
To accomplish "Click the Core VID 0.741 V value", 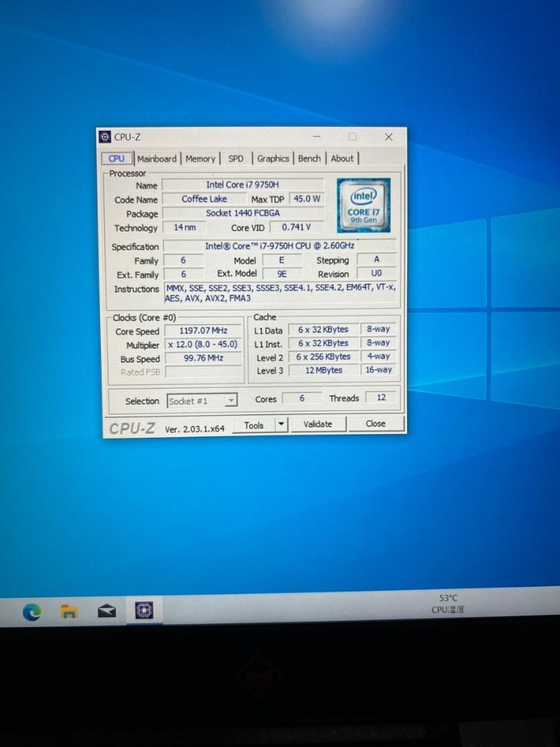I will point(296,228).
